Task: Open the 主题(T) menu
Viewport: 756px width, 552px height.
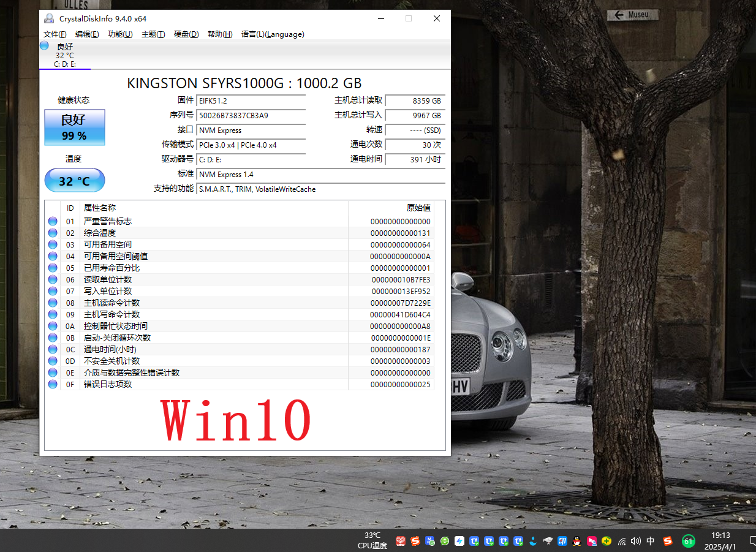Action: 153,34
